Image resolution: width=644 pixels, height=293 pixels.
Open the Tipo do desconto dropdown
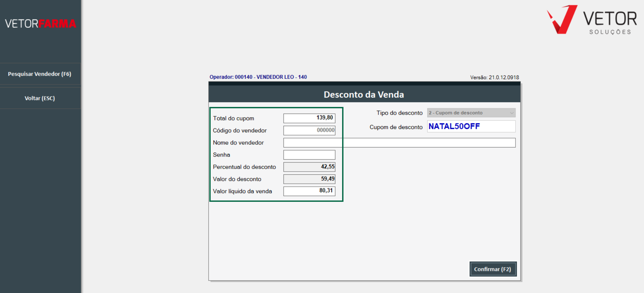coord(471,113)
